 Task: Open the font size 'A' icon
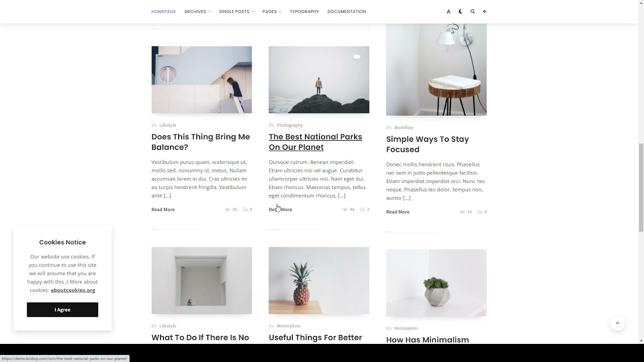pyautogui.click(x=448, y=12)
